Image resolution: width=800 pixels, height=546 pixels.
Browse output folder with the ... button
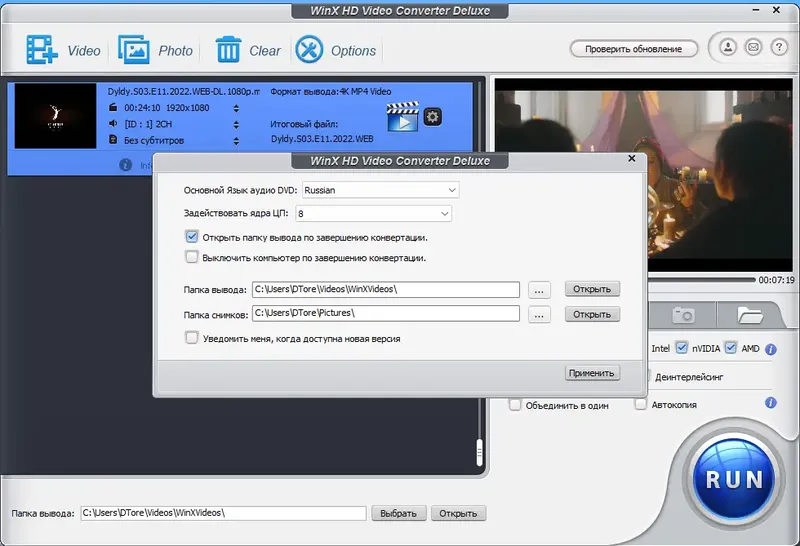539,290
